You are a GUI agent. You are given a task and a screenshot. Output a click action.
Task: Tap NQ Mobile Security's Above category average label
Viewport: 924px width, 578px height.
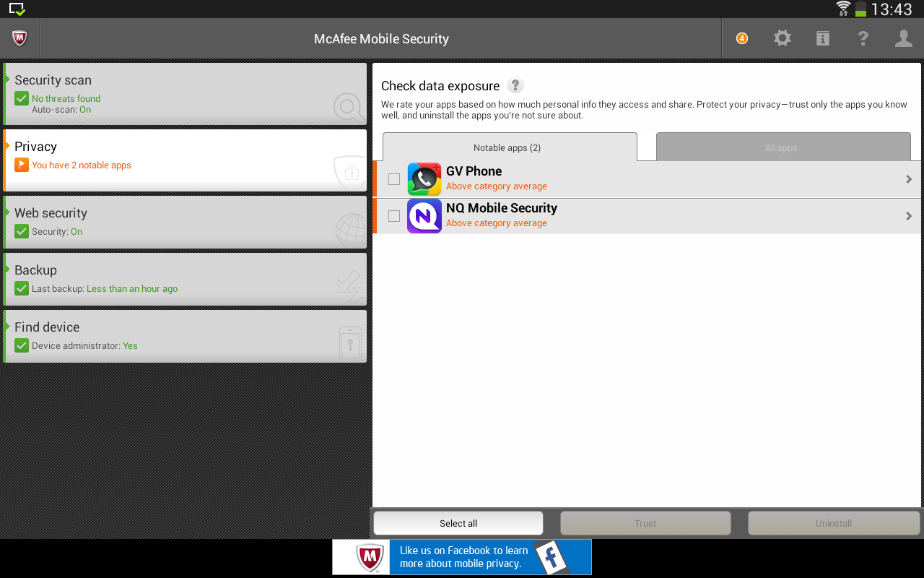(x=497, y=223)
